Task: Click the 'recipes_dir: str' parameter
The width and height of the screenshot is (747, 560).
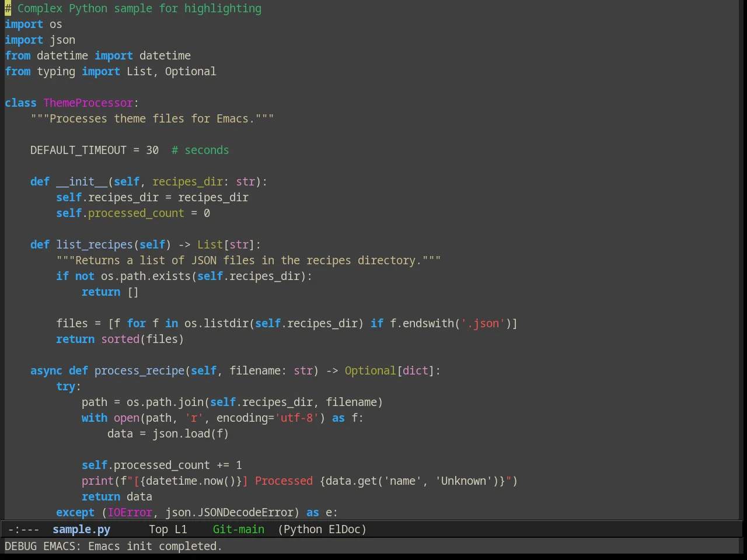Action: (204, 181)
